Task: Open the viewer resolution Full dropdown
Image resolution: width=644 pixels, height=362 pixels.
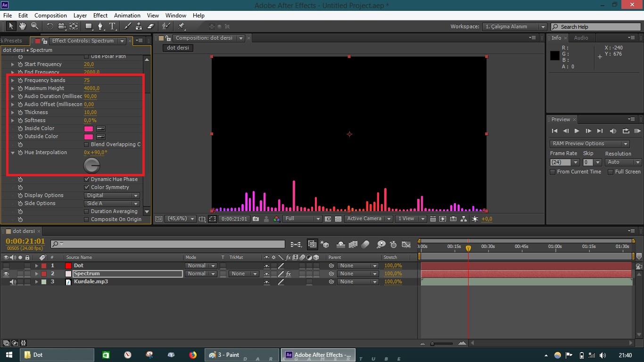Action: tap(303, 219)
